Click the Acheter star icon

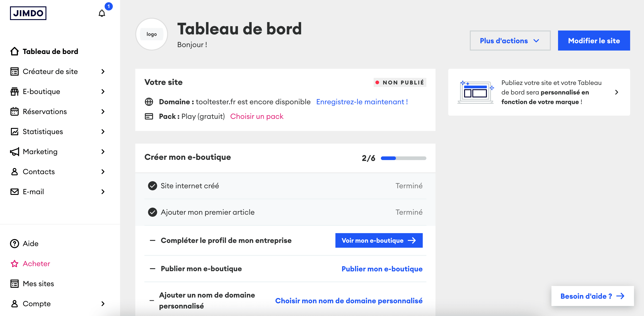[15, 263]
